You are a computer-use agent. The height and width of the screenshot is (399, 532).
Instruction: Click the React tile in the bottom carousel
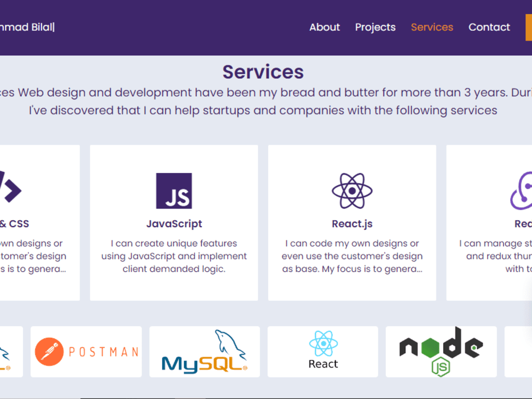[x=322, y=351]
